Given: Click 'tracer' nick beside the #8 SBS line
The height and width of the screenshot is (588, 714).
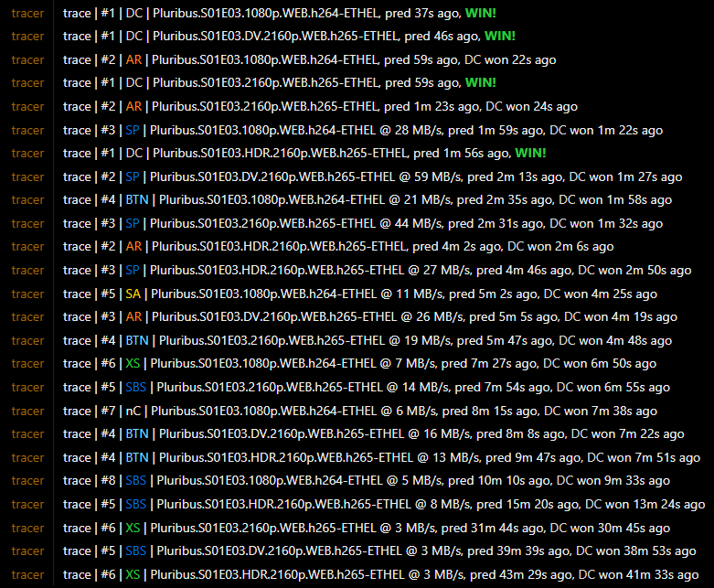Looking at the screenshot, I should tap(27, 480).
